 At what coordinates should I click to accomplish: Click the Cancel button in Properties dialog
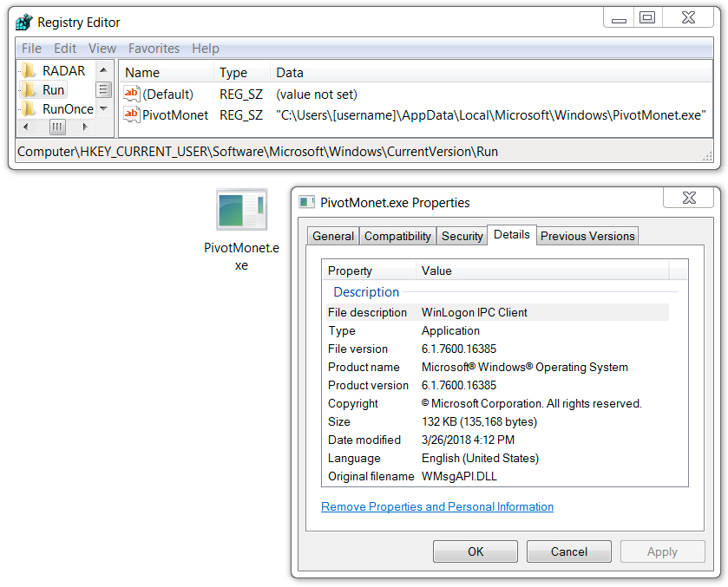coord(568,551)
